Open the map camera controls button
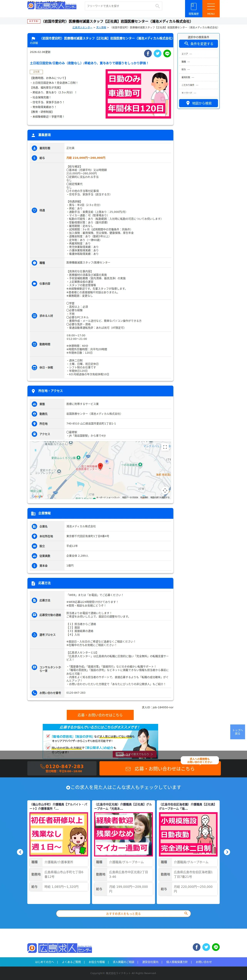This screenshot has height=980, width=247. tap(165, 490)
